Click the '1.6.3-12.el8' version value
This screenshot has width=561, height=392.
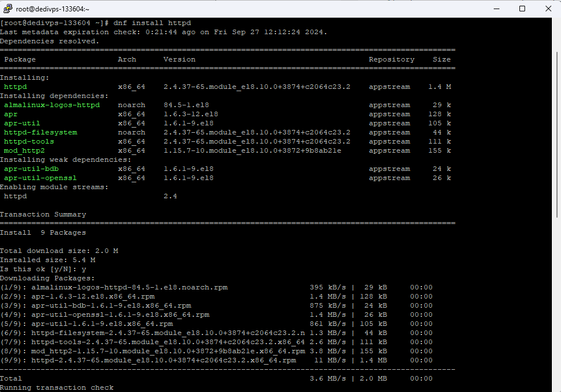(190, 114)
